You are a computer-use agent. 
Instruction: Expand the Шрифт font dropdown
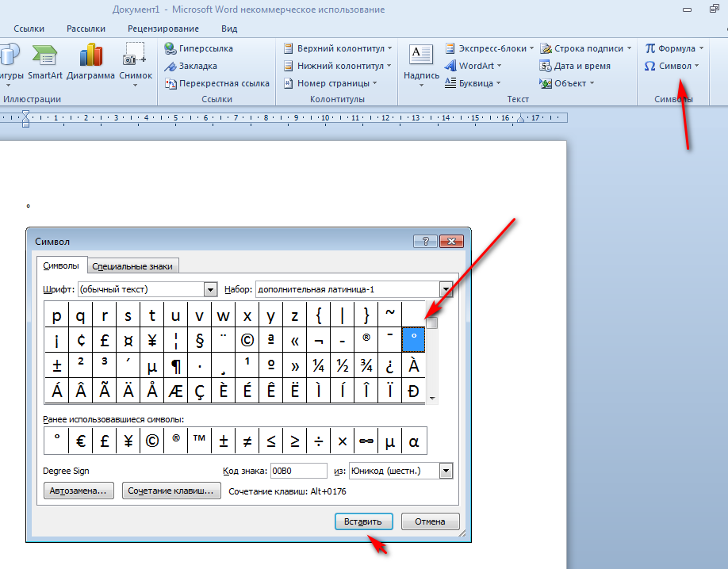[211, 289]
